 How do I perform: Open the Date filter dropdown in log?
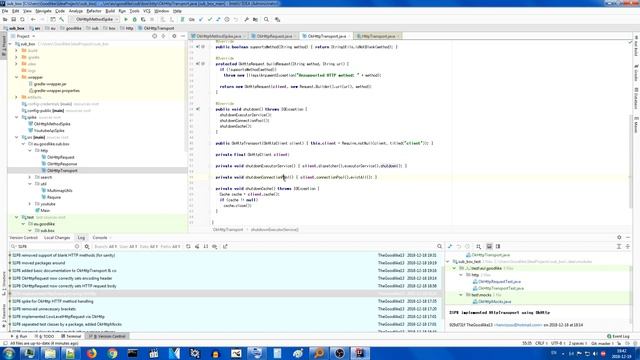click(149, 247)
